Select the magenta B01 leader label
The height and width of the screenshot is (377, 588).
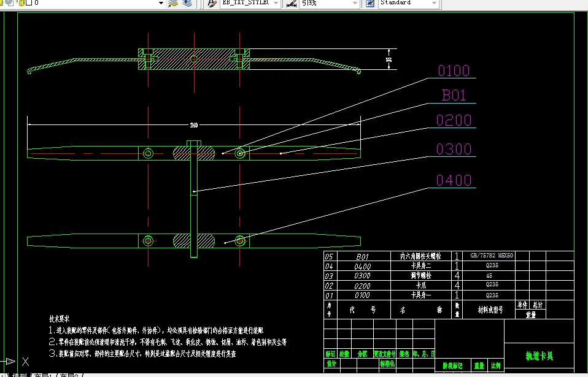(x=454, y=96)
